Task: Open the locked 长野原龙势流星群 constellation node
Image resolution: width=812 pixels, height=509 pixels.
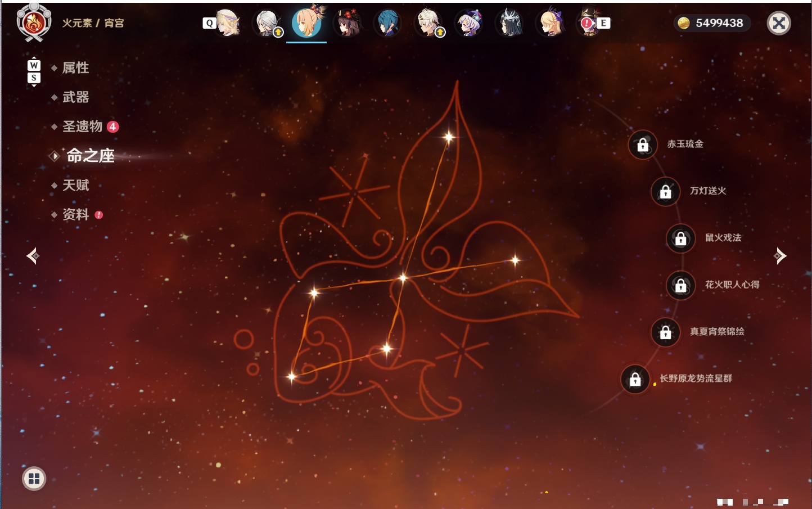Action: coord(635,379)
